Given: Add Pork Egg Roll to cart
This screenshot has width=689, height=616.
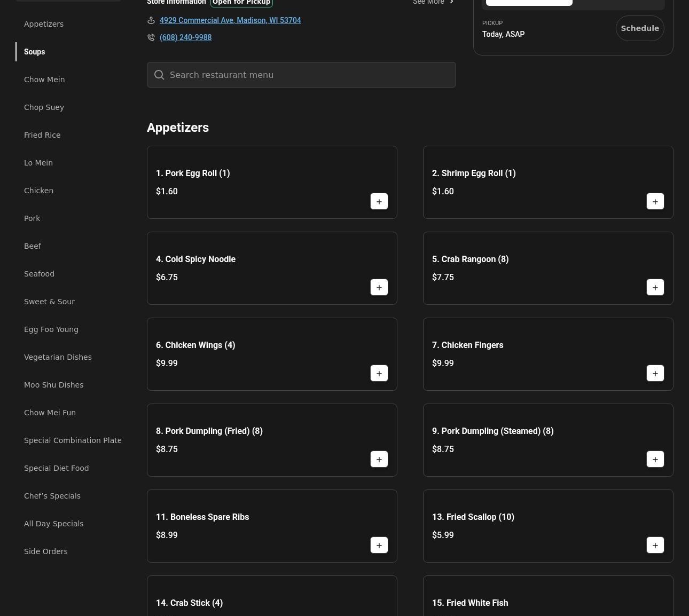Looking at the screenshot, I should pos(379,201).
